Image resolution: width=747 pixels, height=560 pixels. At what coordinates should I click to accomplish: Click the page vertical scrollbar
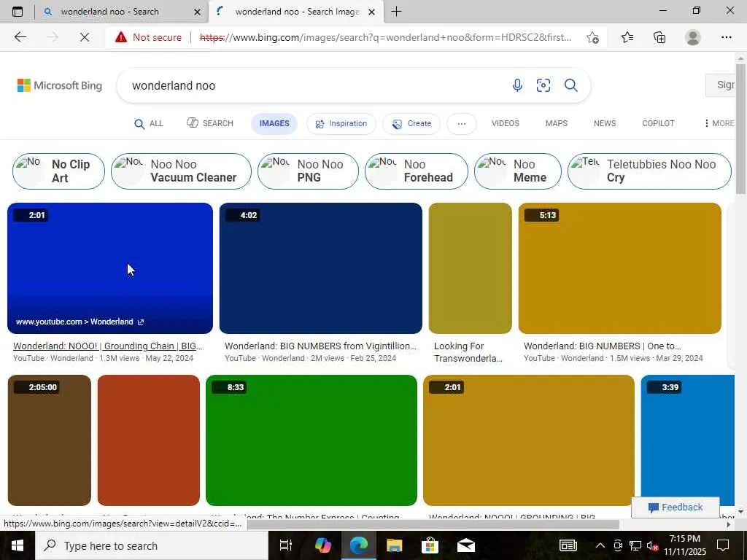click(x=740, y=128)
